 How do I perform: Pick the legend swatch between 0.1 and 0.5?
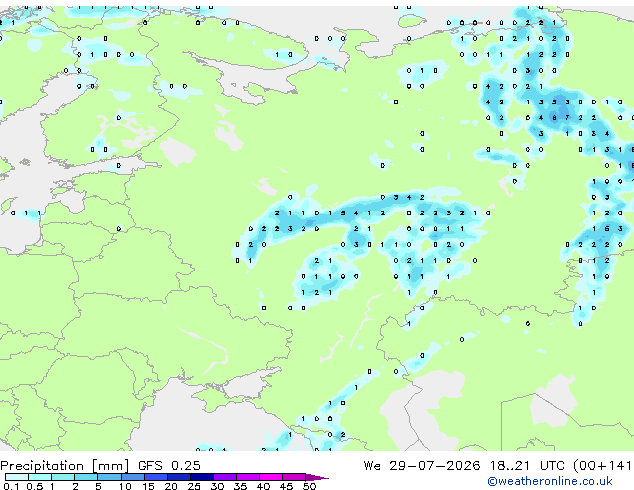[17, 477]
